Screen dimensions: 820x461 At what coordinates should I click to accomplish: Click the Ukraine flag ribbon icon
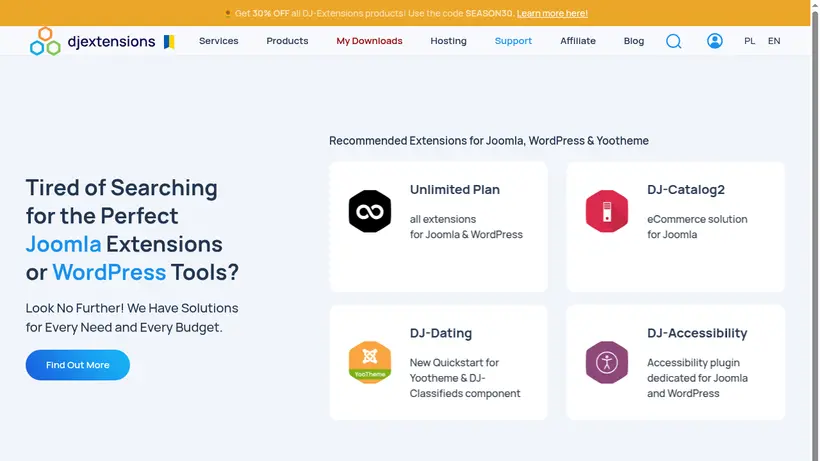pos(169,42)
